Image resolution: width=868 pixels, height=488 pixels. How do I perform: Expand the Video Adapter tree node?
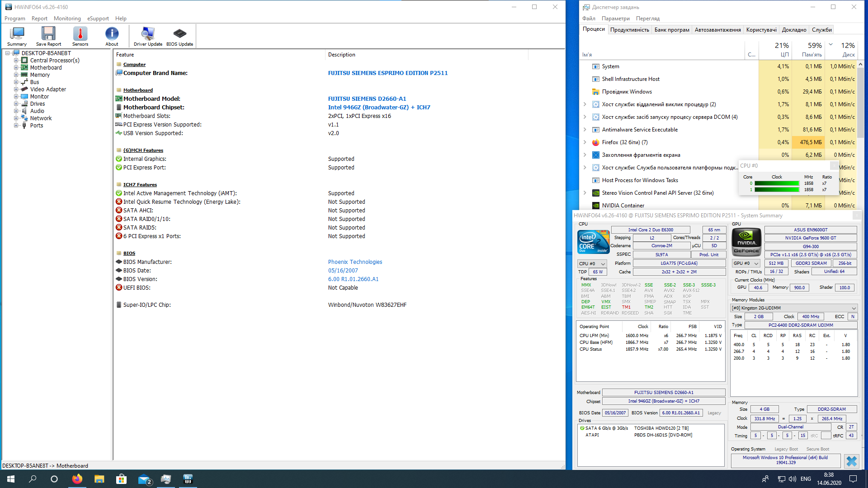tap(16, 89)
